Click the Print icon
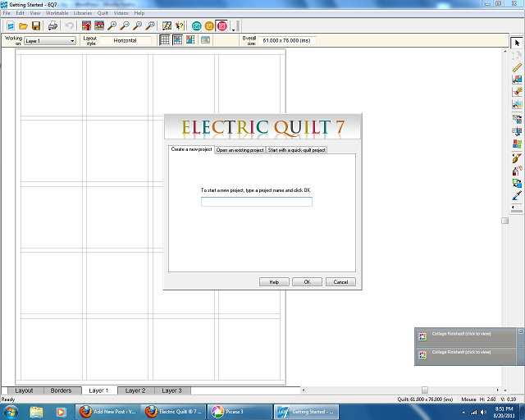This screenshot has width=525, height=420. (x=52, y=25)
